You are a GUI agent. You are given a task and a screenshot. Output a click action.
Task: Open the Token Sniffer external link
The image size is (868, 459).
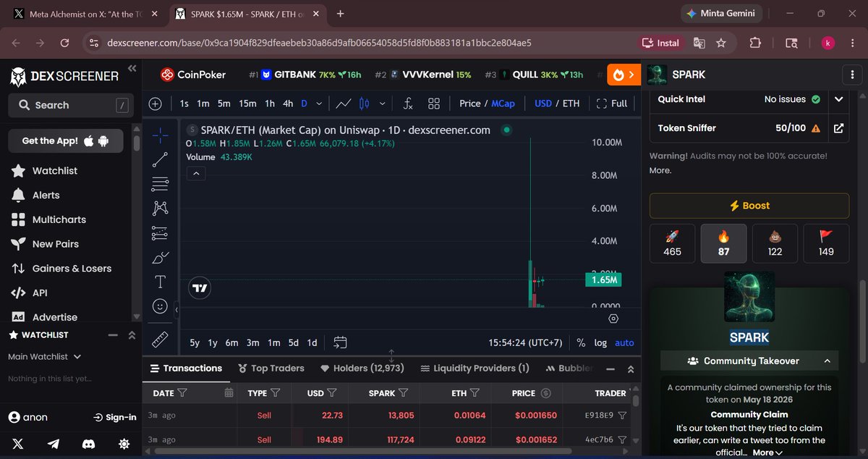[838, 128]
